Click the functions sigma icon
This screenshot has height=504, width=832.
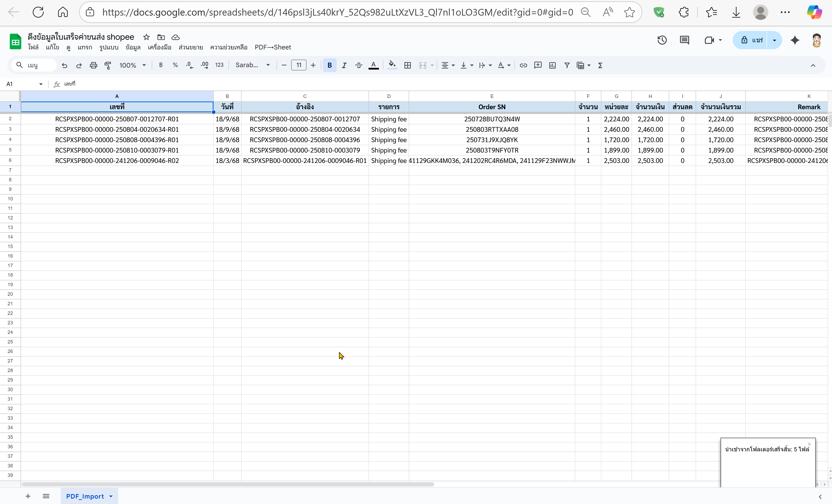coord(600,65)
